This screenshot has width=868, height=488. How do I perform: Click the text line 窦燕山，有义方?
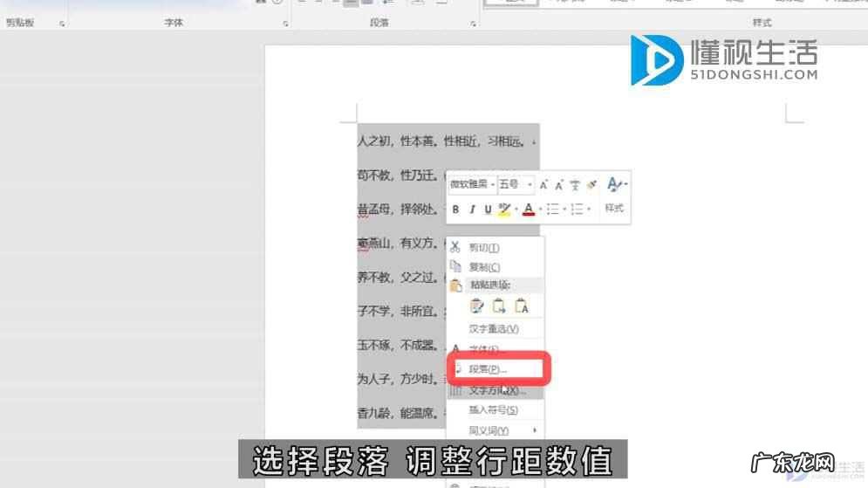pos(398,244)
